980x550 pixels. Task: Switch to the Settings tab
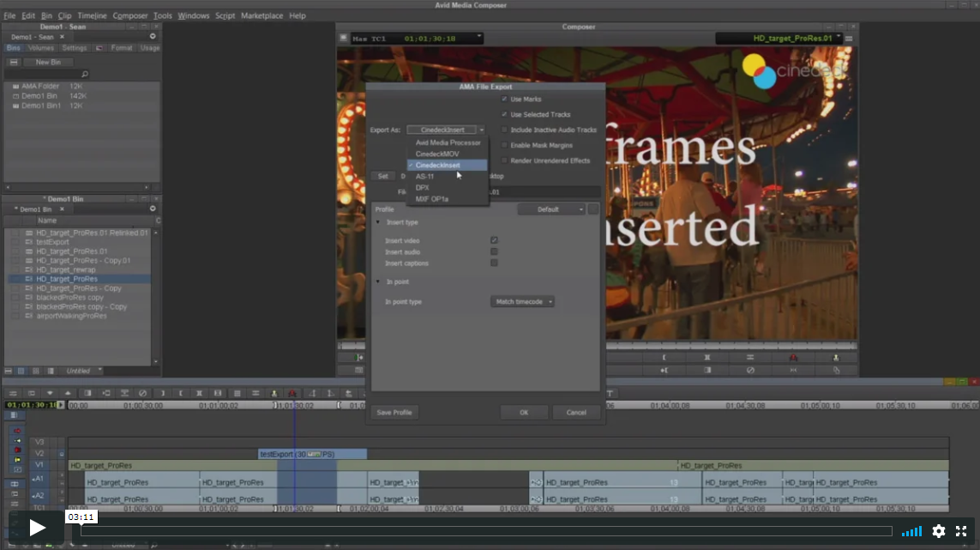click(75, 47)
